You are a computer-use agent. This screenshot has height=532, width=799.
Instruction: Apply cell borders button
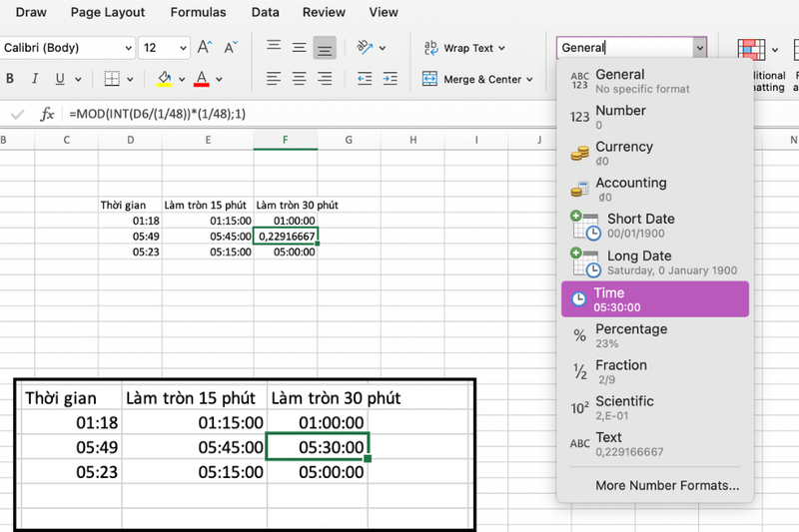click(x=112, y=79)
